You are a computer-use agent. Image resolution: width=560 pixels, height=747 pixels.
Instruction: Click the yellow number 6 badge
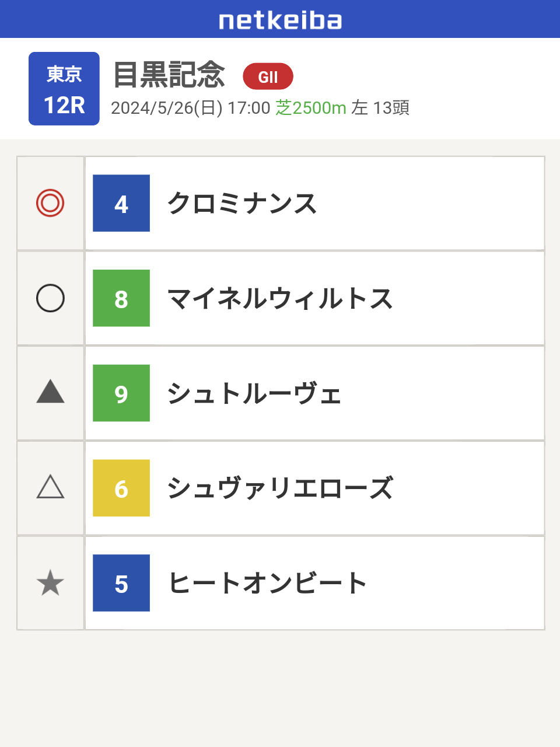point(121,488)
